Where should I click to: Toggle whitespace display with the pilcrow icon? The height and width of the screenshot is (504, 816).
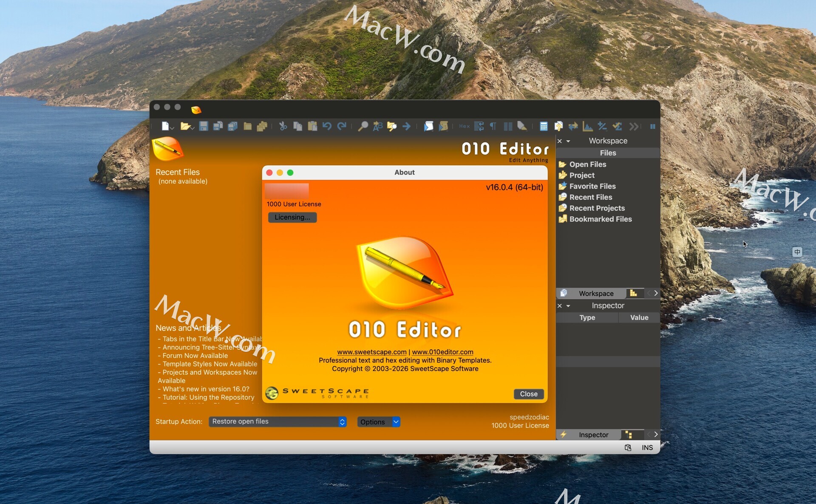(x=493, y=126)
